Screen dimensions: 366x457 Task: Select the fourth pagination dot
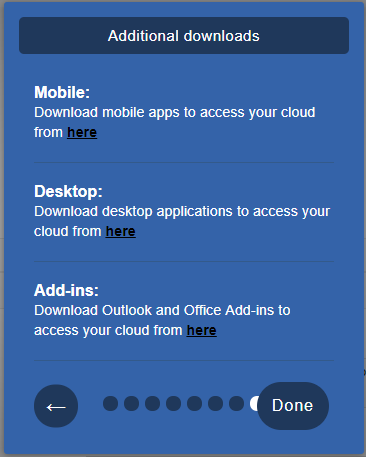coord(173,403)
